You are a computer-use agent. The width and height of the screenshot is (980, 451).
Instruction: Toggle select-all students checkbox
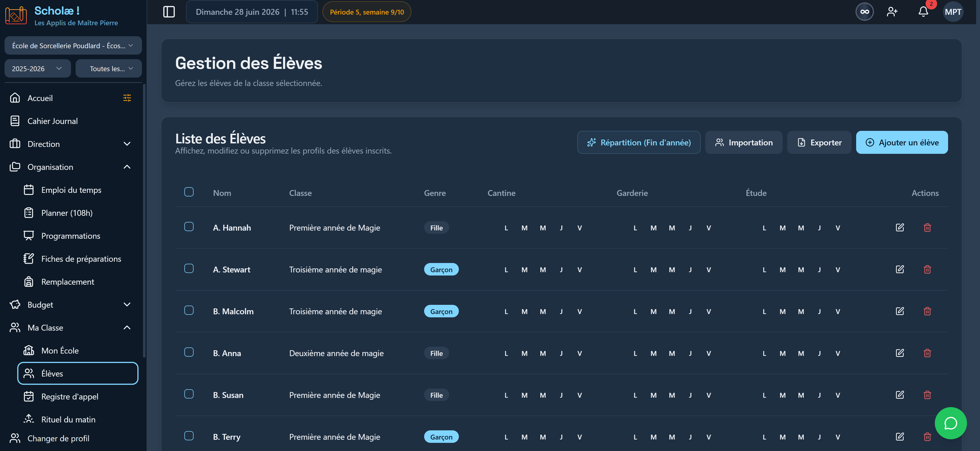[x=189, y=192]
